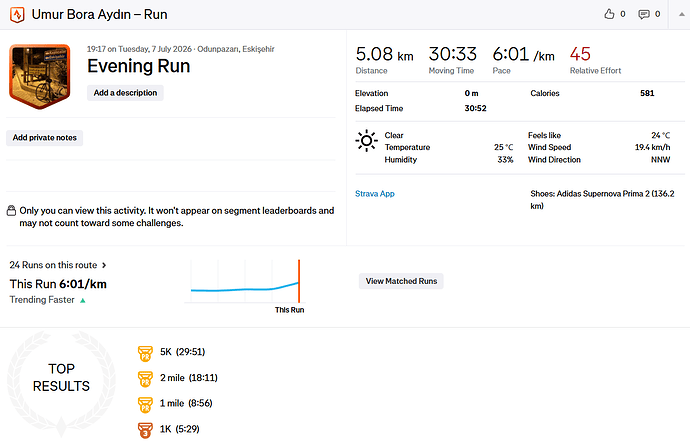
Task: Open comments via the speech bubble icon
Action: pos(644,15)
